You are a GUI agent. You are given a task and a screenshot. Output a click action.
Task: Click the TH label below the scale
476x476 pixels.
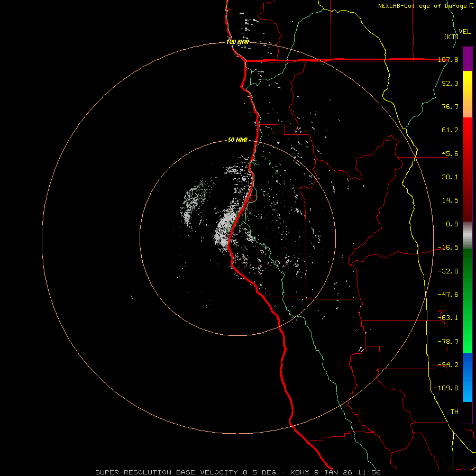tap(454, 412)
